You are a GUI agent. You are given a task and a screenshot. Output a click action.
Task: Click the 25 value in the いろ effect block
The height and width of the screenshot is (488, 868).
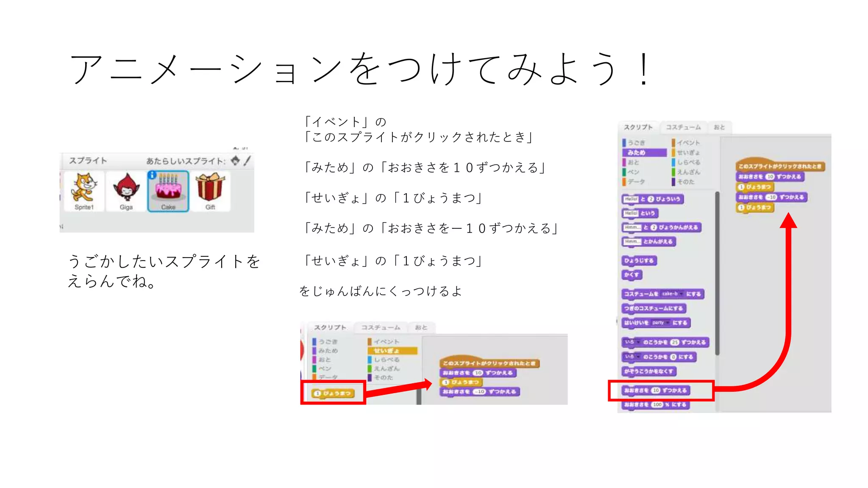(674, 342)
